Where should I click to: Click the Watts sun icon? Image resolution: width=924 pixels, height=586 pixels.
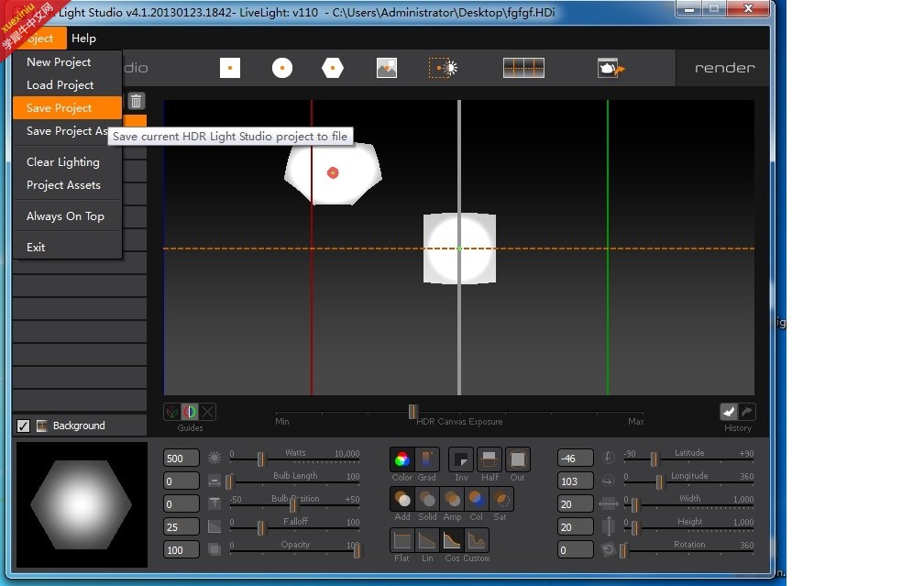tap(214, 459)
